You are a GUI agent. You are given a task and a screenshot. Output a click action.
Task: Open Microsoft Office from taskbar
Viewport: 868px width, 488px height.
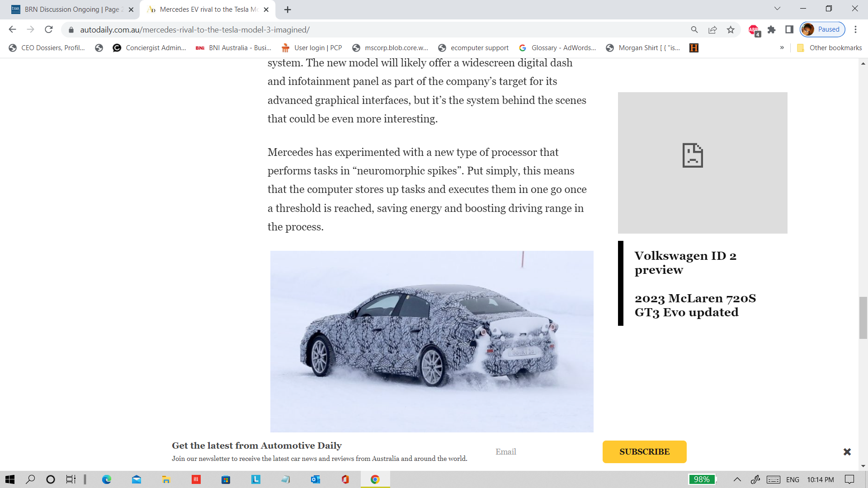(x=345, y=479)
